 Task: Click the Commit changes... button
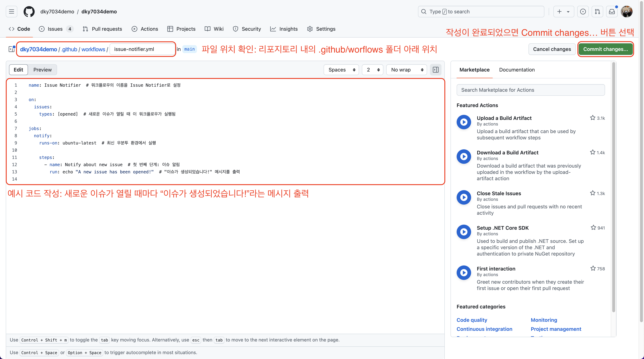pos(606,49)
